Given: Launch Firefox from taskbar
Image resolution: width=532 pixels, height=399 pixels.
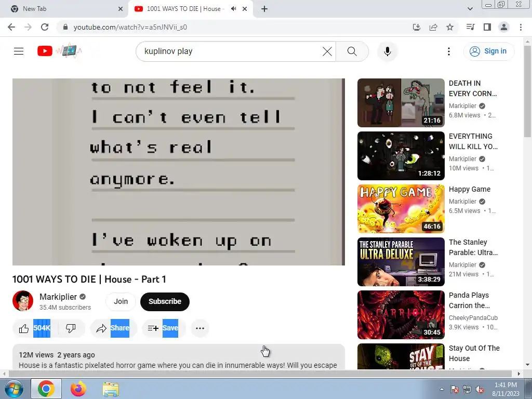Looking at the screenshot, I should click(x=78, y=389).
